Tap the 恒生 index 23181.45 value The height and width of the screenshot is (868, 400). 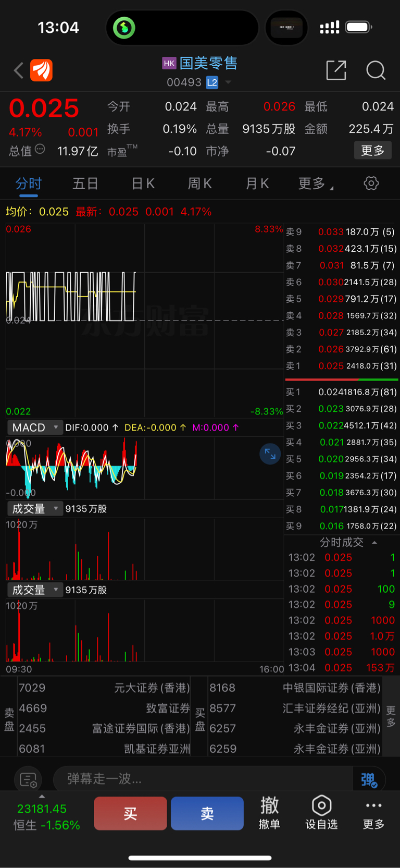point(42,809)
